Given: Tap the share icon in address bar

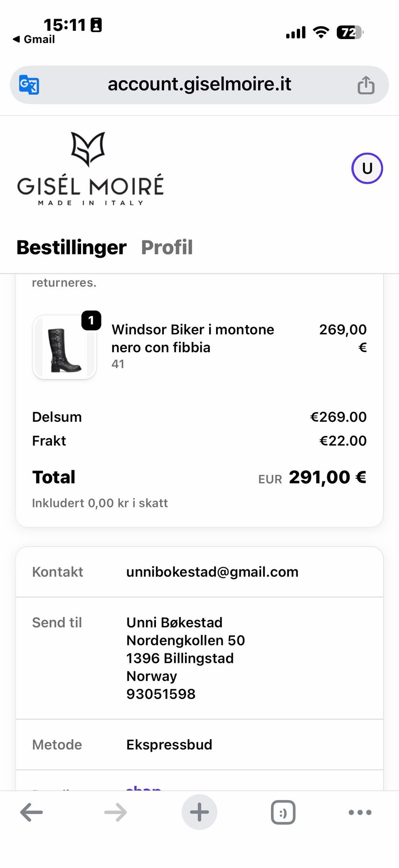Looking at the screenshot, I should click(366, 85).
